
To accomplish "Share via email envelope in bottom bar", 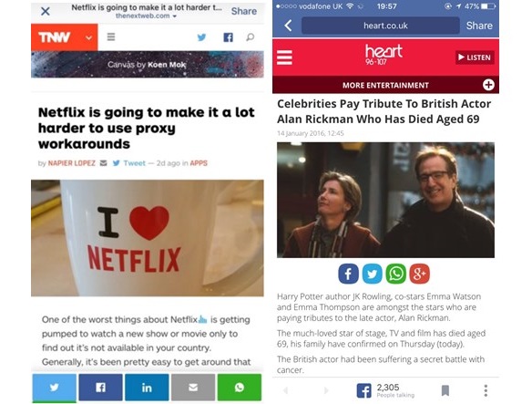I will click(193, 388).
